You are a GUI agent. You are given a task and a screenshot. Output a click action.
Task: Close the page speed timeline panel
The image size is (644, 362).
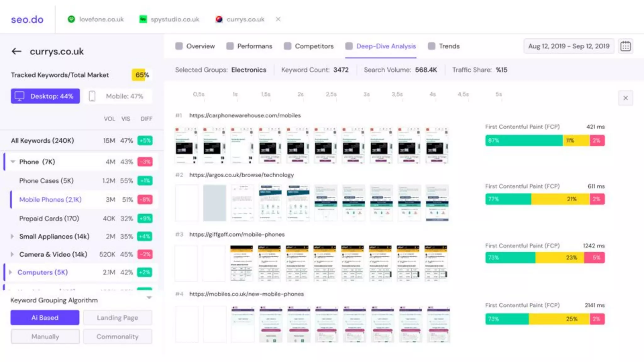[625, 98]
